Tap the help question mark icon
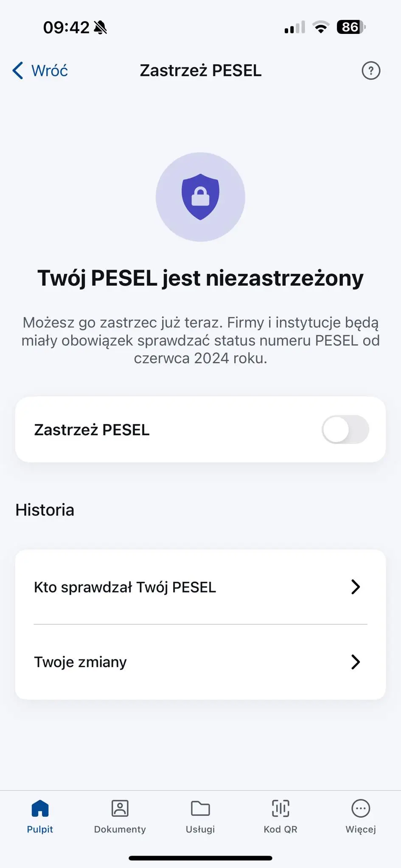Viewport: 401px width, 868px height. [x=371, y=71]
